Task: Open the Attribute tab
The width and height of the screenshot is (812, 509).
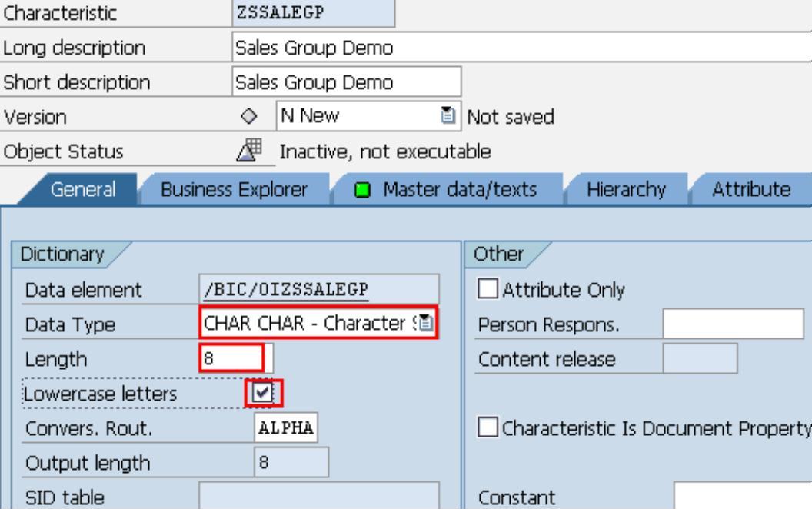Action: click(x=751, y=189)
